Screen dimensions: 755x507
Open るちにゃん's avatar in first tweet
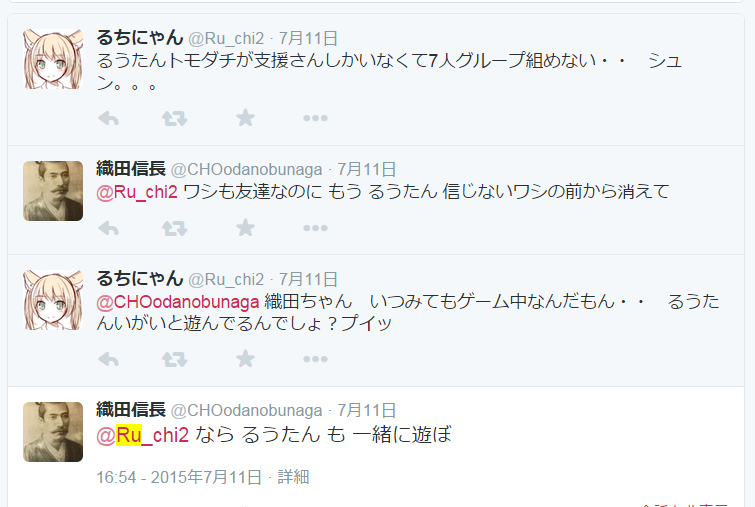click(53, 59)
